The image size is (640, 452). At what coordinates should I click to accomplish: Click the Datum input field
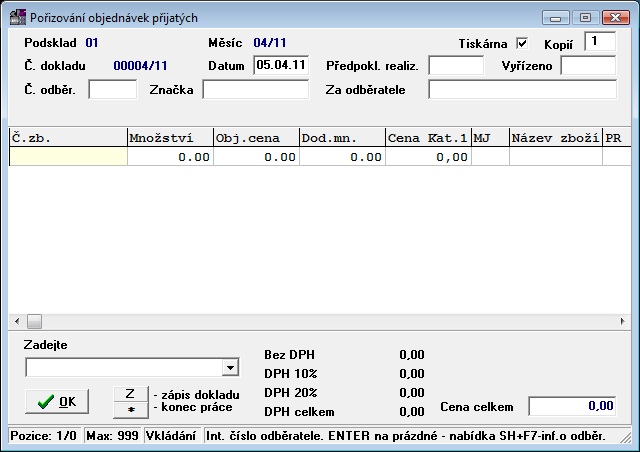281,65
